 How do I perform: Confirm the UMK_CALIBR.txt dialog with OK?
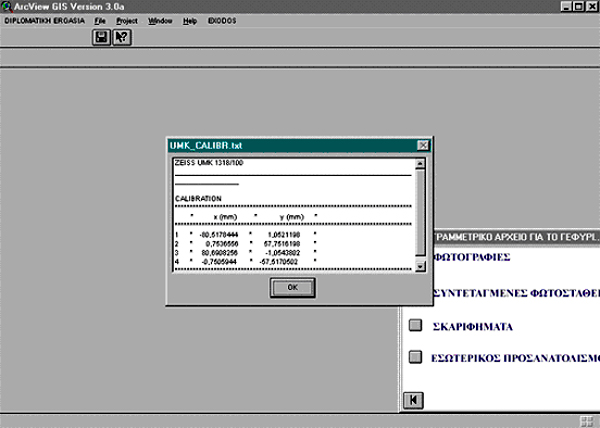(x=293, y=287)
